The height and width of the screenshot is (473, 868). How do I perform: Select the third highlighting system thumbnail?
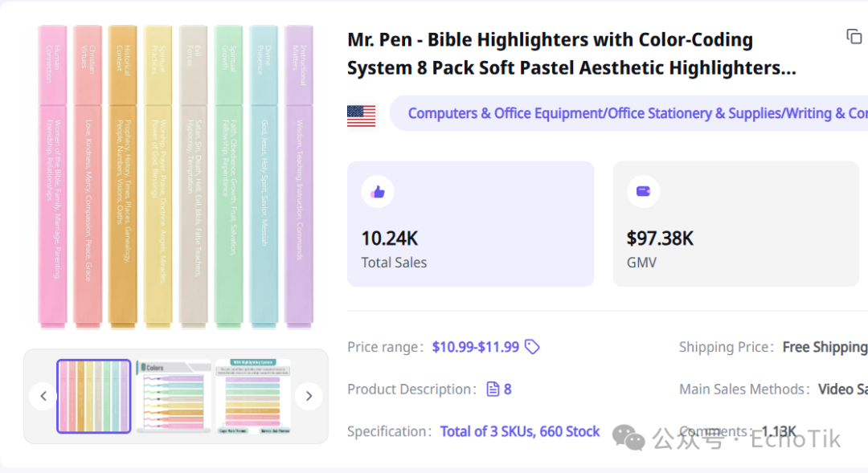(x=253, y=396)
